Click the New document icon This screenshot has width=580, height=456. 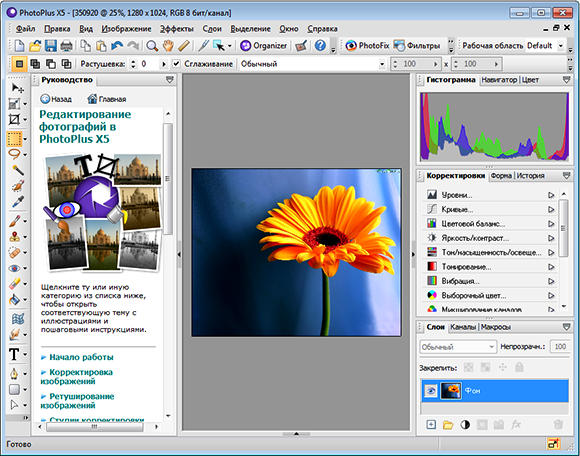(x=19, y=46)
